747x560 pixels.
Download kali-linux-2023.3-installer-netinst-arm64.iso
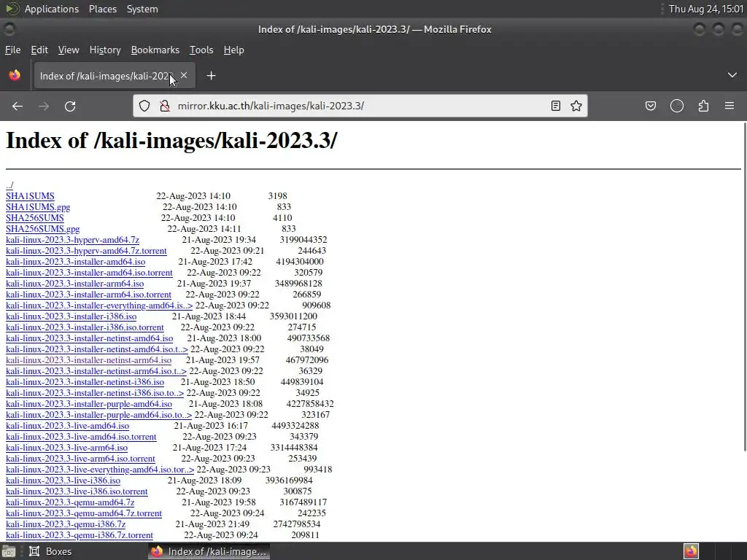[88, 360]
